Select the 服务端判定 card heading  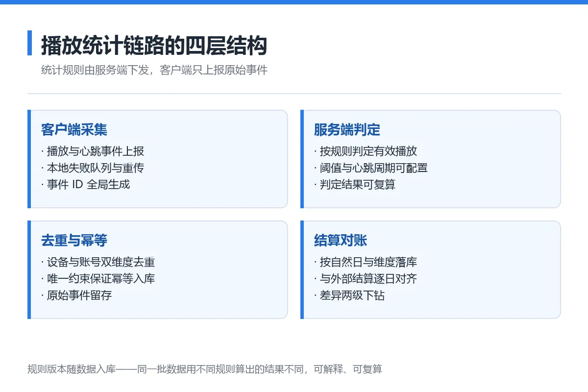(347, 130)
